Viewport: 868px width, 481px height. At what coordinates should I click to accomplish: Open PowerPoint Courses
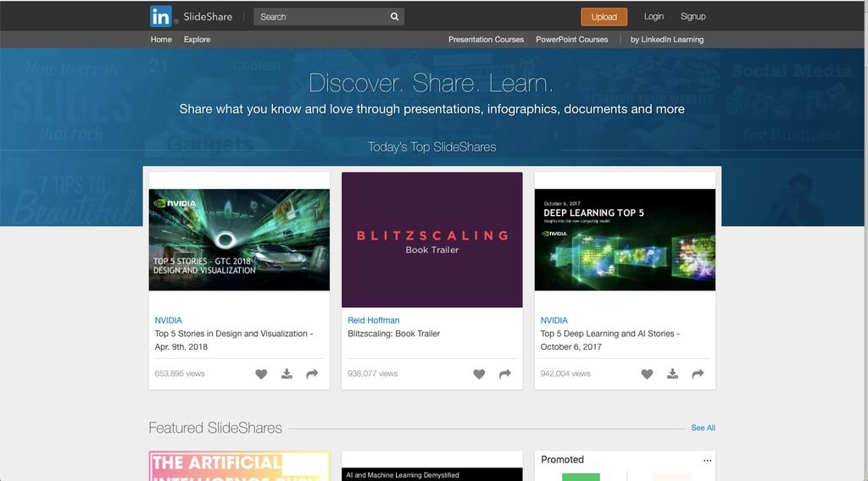click(572, 39)
